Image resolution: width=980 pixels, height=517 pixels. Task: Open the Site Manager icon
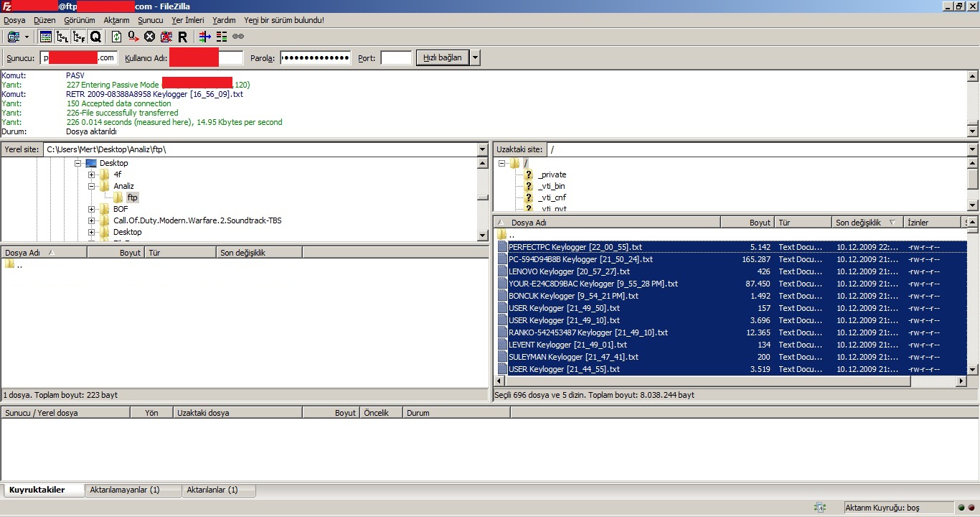(x=13, y=37)
